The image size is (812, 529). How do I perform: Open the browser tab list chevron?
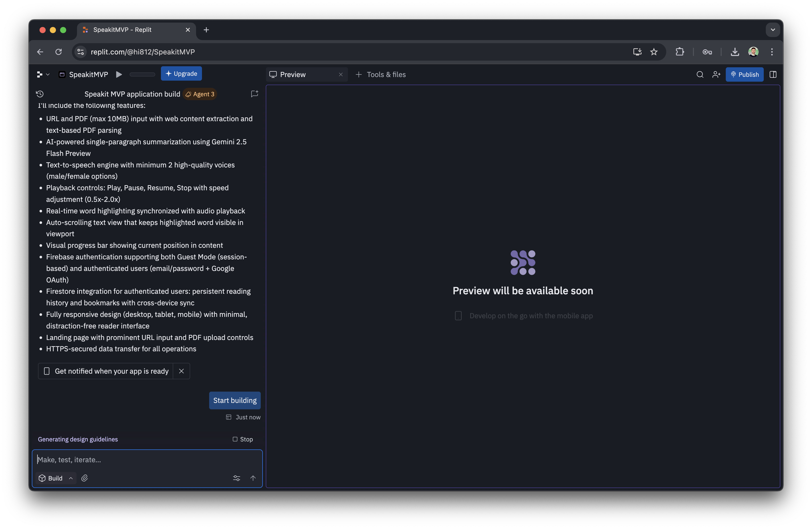pos(773,30)
